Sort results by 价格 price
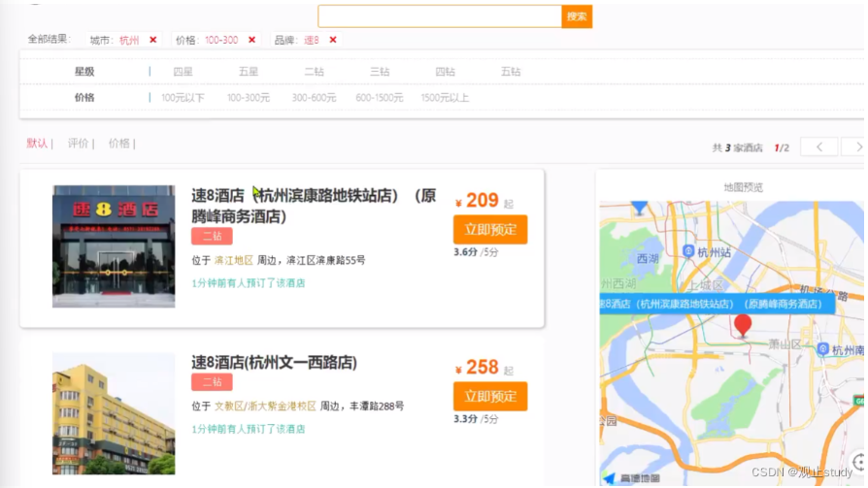 pyautogui.click(x=119, y=144)
